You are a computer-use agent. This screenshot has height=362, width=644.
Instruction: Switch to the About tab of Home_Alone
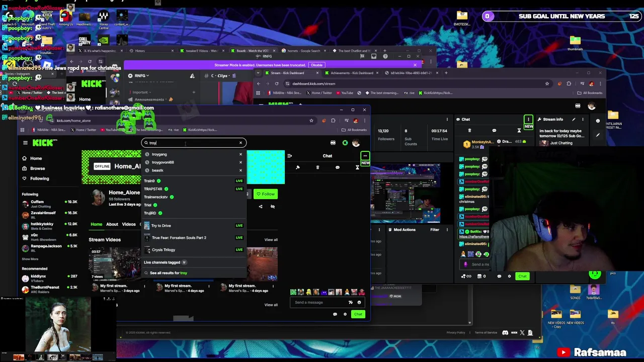pyautogui.click(x=112, y=224)
